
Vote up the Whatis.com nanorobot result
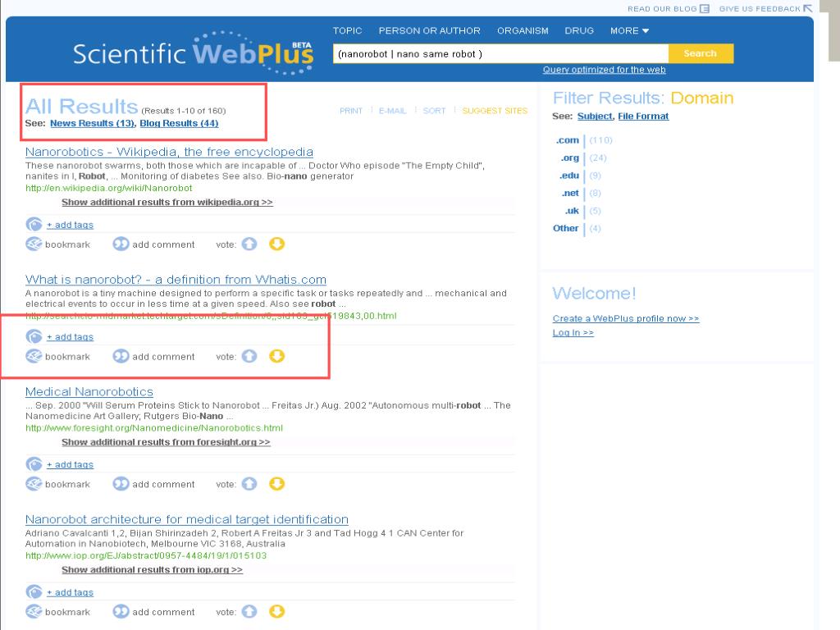(x=249, y=356)
